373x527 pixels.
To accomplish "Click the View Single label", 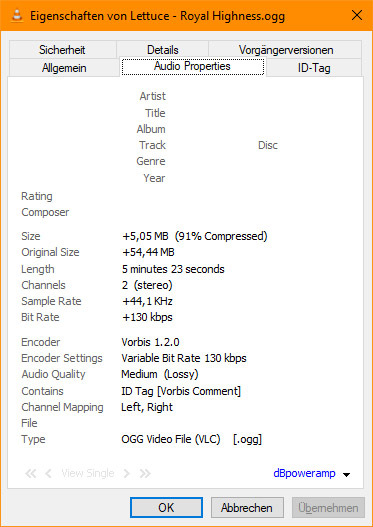I will [88, 474].
